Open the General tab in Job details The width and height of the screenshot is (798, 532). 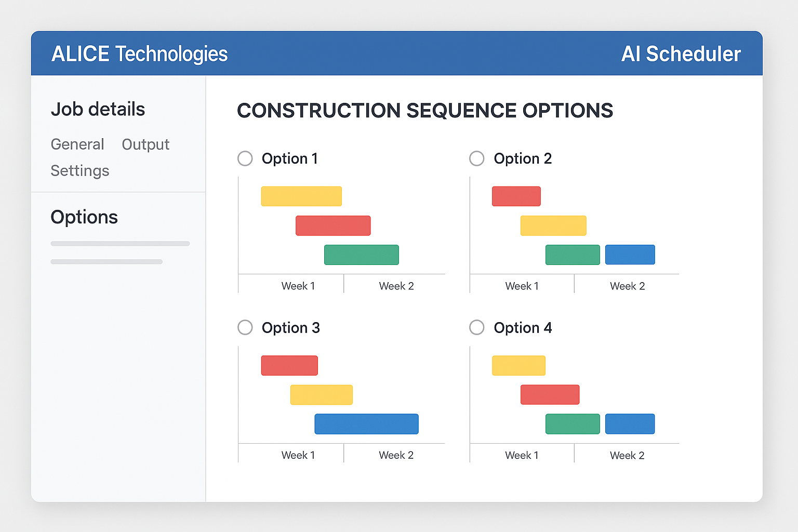[x=77, y=144]
